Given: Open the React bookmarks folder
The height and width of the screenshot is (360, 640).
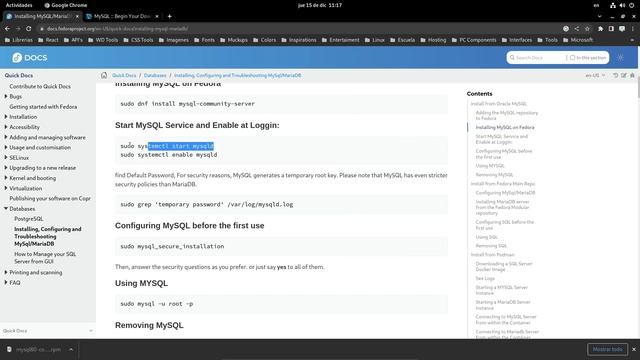Looking at the screenshot, I should click(48, 40).
